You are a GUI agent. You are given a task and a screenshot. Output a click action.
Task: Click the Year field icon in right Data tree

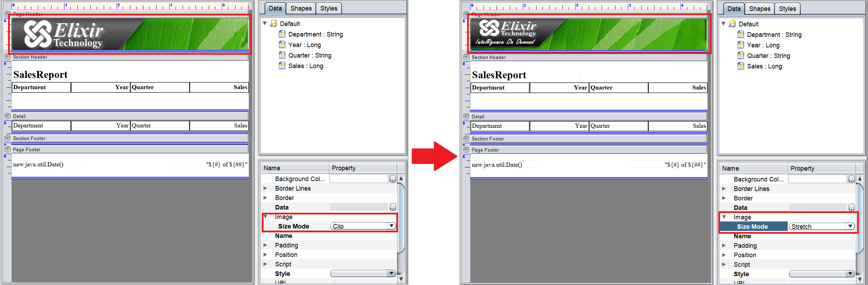pyautogui.click(x=740, y=45)
